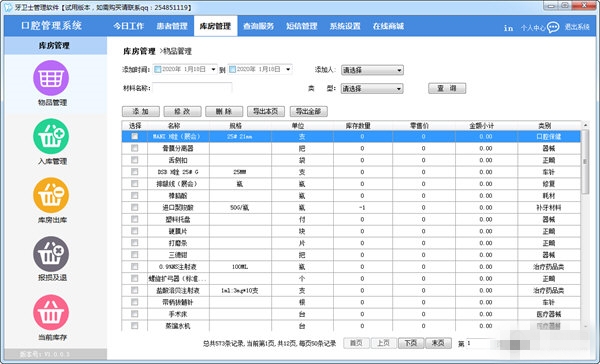Open 当前库存 pink basket icon
This screenshot has height=364, width=600.
tap(51, 312)
